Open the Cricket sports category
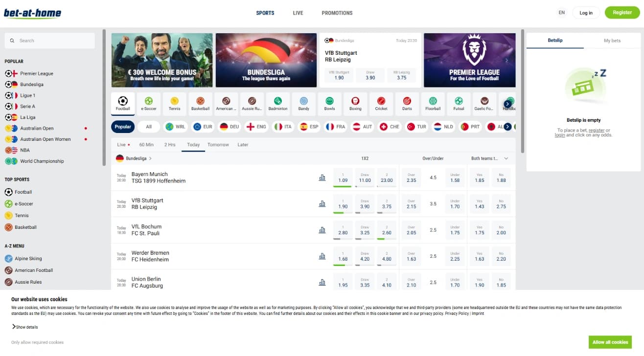Screen dimensions: 644x356 381,103
